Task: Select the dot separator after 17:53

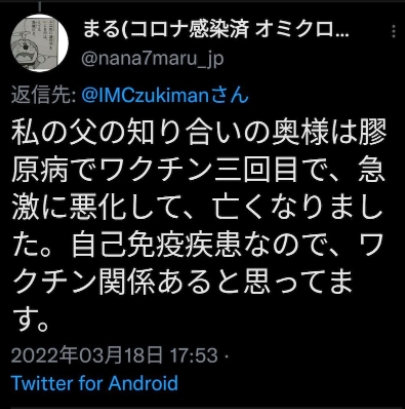Action: point(227,356)
